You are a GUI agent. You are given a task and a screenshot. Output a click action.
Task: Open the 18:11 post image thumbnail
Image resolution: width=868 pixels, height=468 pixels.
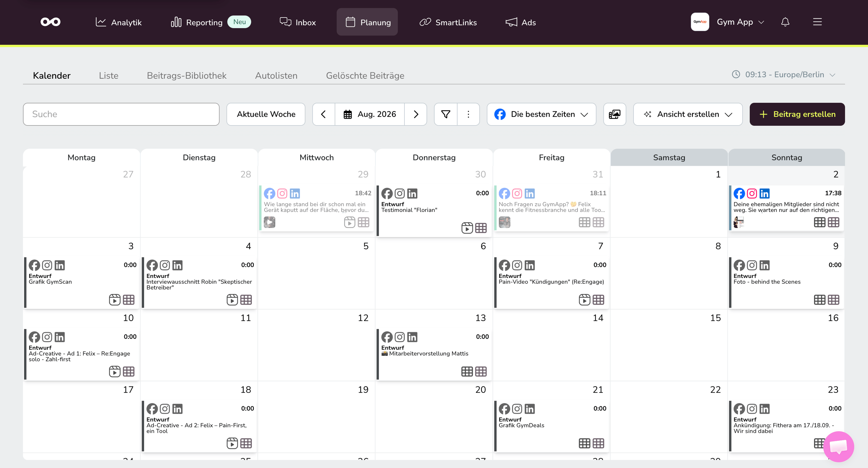(505, 222)
